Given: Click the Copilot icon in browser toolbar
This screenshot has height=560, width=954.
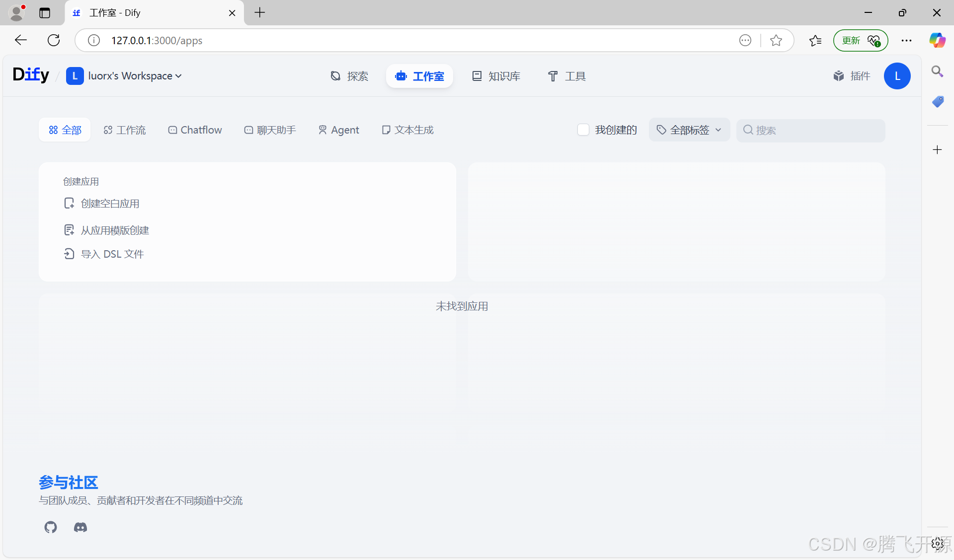Looking at the screenshot, I should click(x=937, y=40).
